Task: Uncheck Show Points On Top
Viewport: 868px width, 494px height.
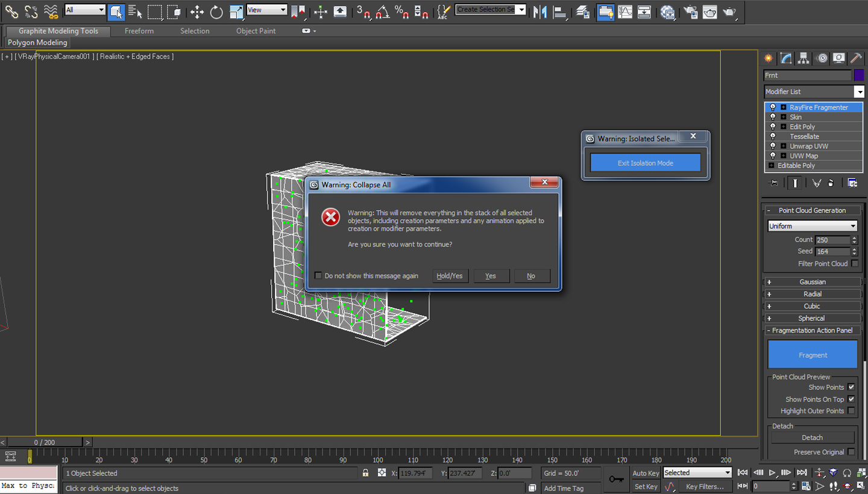Action: [851, 399]
